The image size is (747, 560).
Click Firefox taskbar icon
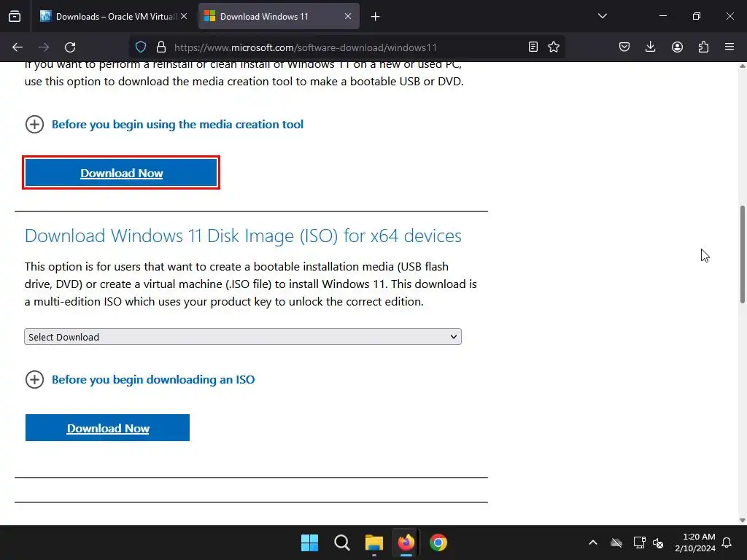tap(406, 542)
